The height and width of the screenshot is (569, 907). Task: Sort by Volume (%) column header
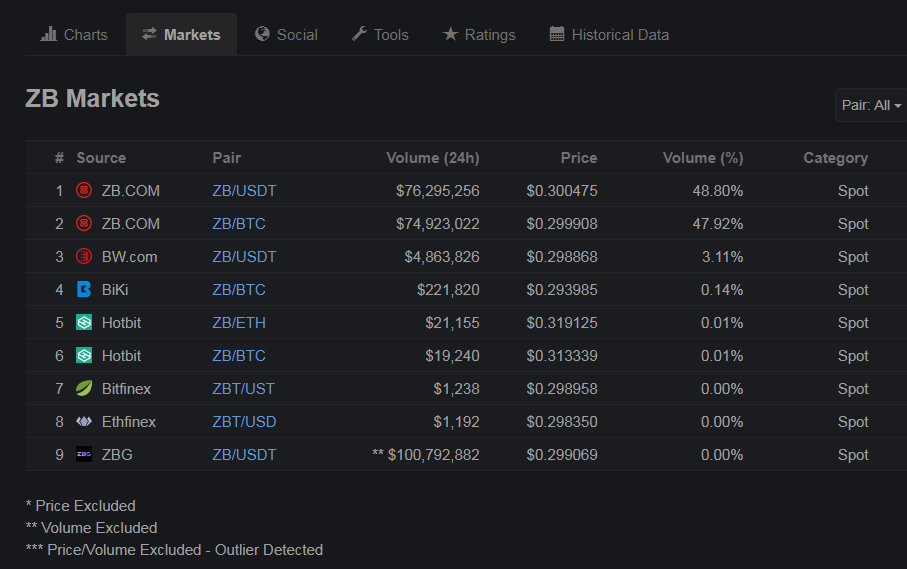point(703,158)
